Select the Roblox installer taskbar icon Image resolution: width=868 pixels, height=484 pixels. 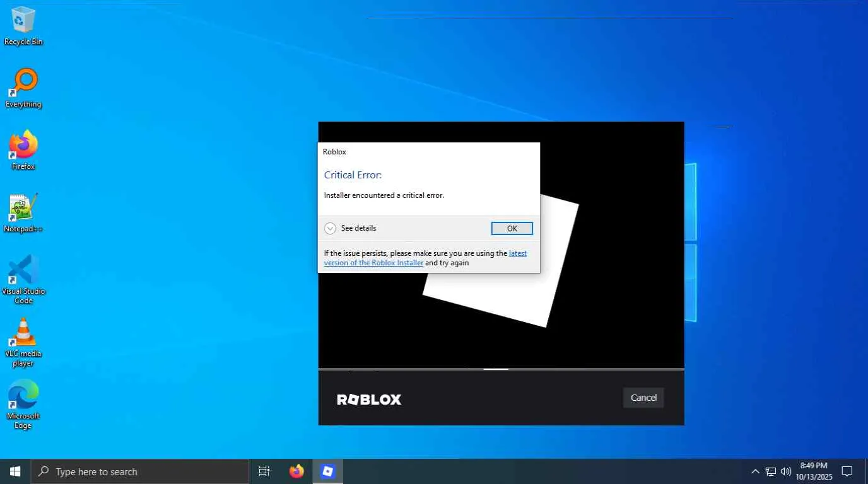click(x=328, y=471)
